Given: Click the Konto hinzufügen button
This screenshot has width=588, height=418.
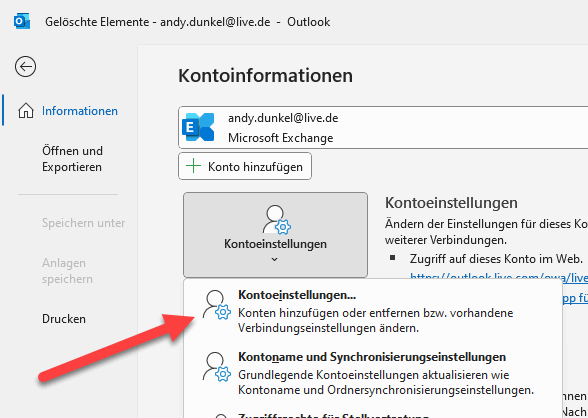Looking at the screenshot, I should pos(245,166).
